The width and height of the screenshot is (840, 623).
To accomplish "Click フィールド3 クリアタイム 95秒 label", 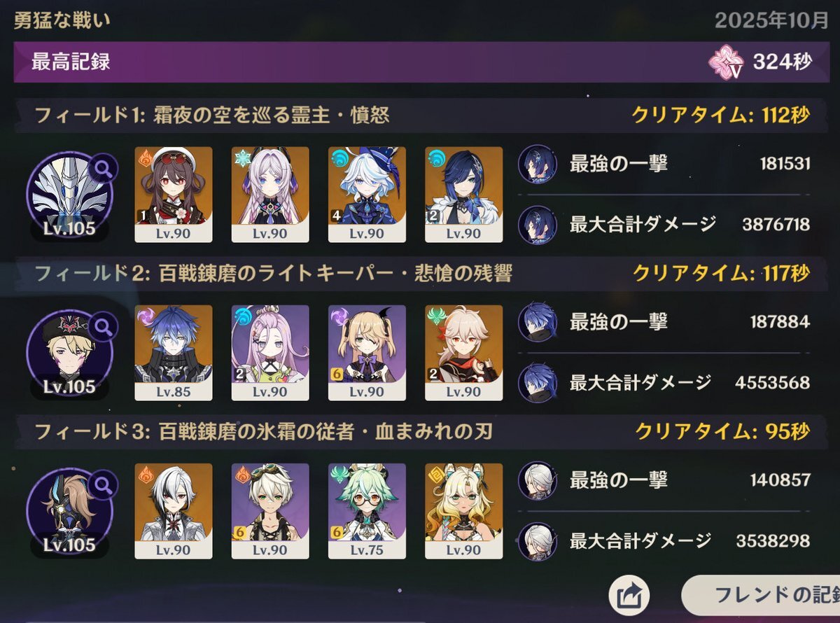I will [x=722, y=432].
